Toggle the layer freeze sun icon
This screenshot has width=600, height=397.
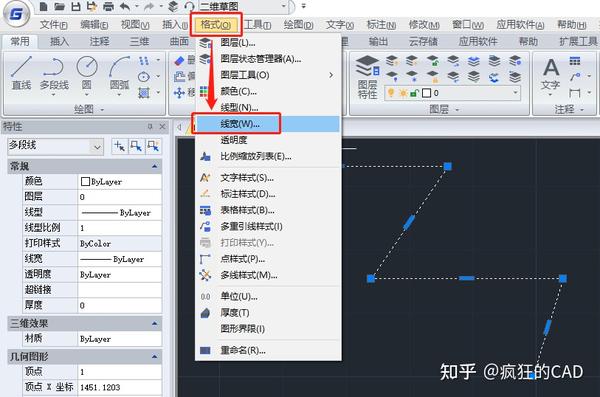pos(403,93)
